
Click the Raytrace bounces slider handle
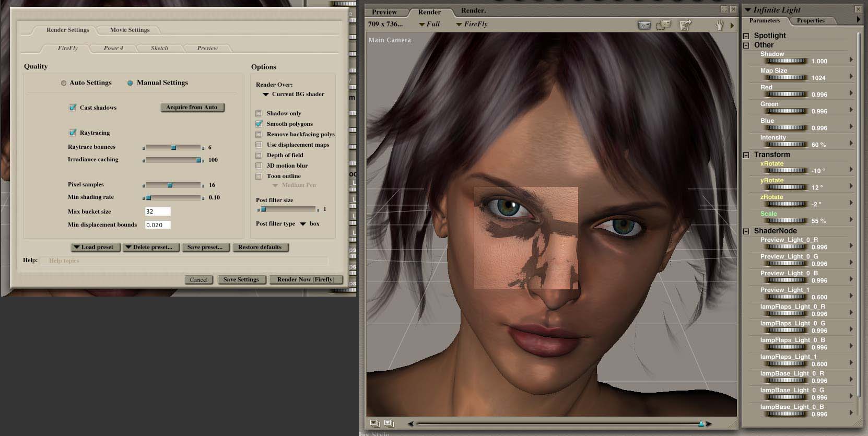(173, 148)
